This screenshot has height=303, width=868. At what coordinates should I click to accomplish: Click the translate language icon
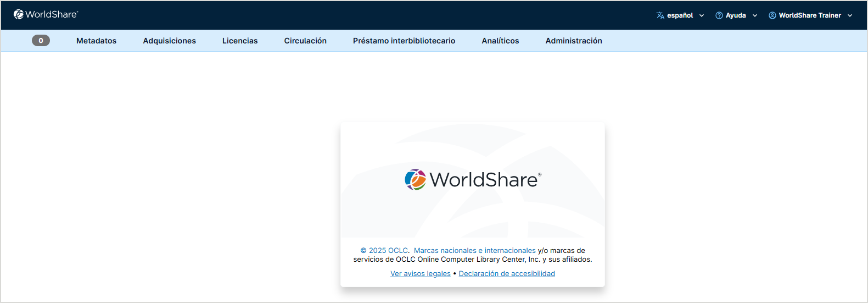tap(660, 15)
